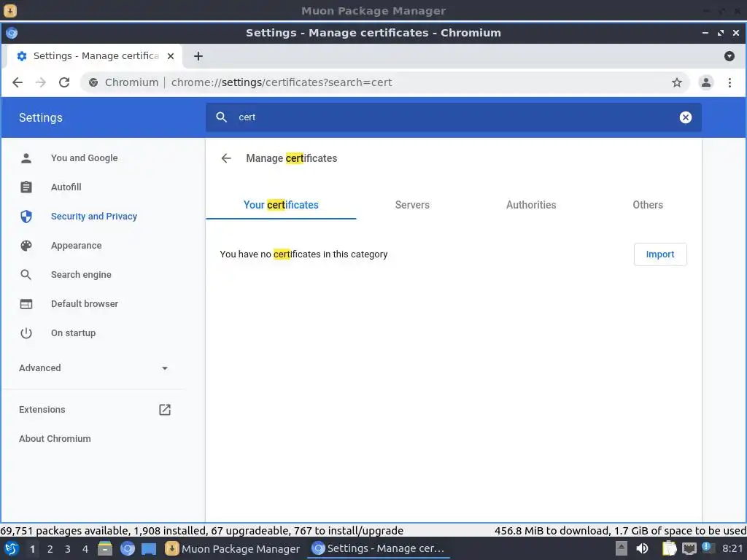Open On startup settings
747x560 pixels.
[x=74, y=332]
